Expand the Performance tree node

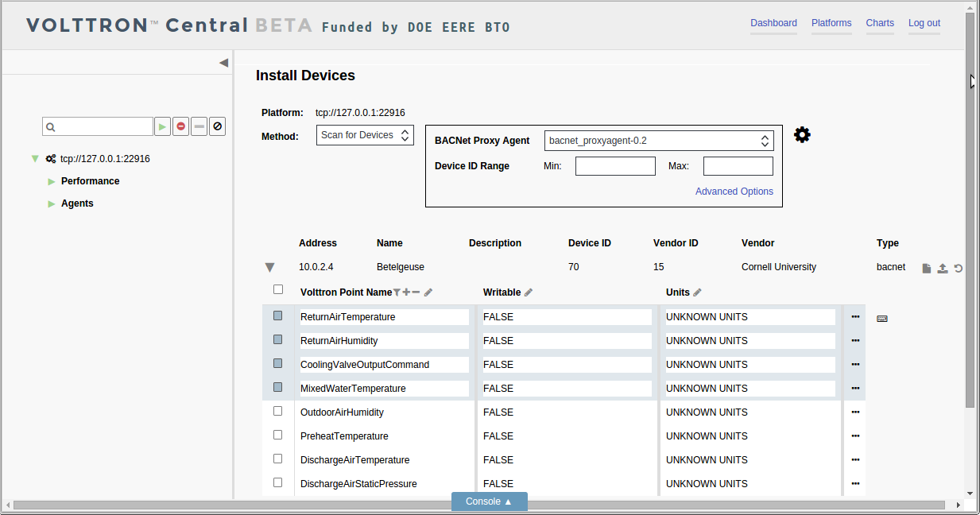52,181
